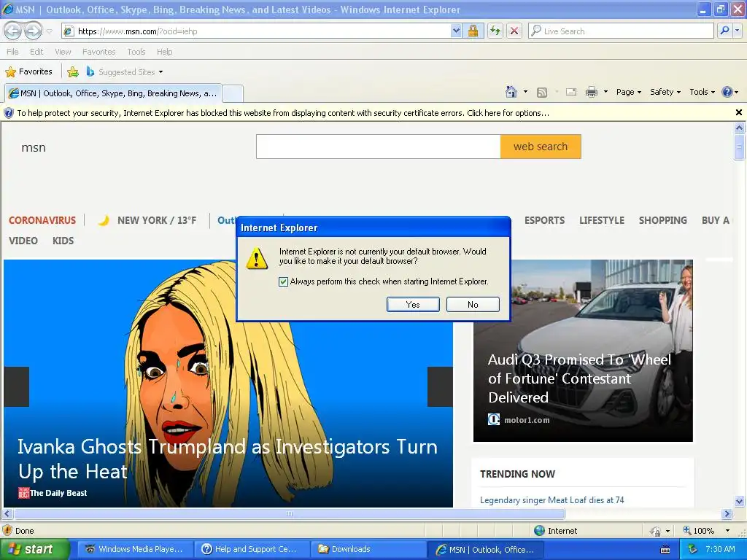Open the Safety command bar menu
This screenshot has width=747, height=560.
tap(665, 92)
